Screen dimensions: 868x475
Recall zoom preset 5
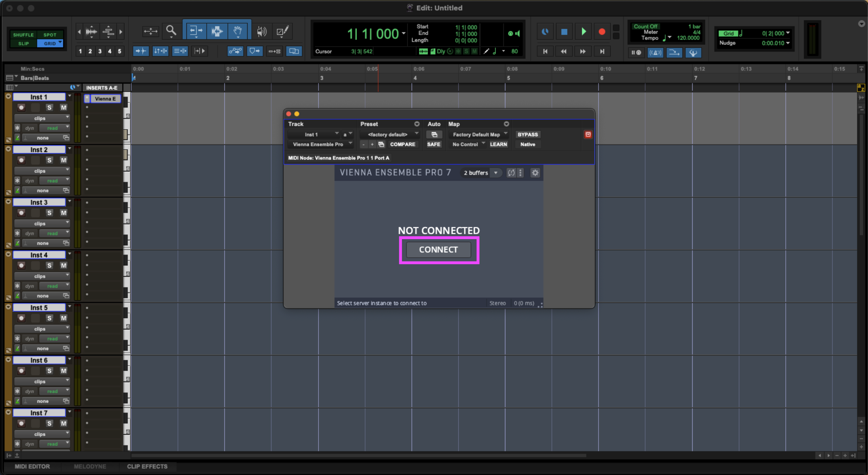119,51
